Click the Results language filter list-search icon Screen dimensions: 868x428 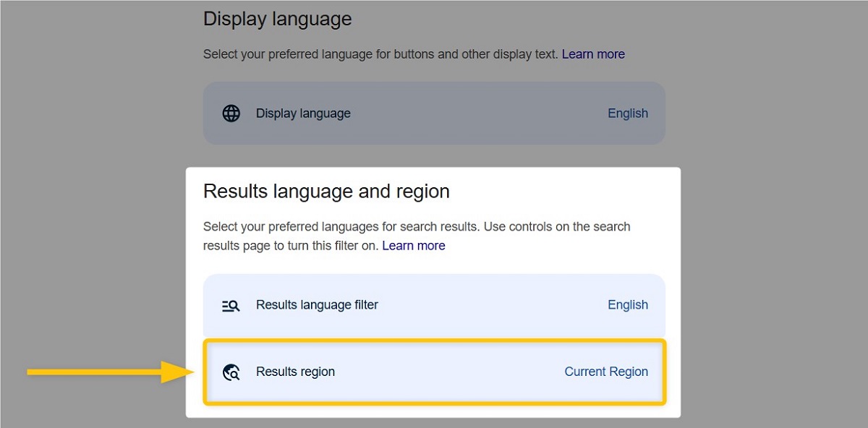coord(231,305)
